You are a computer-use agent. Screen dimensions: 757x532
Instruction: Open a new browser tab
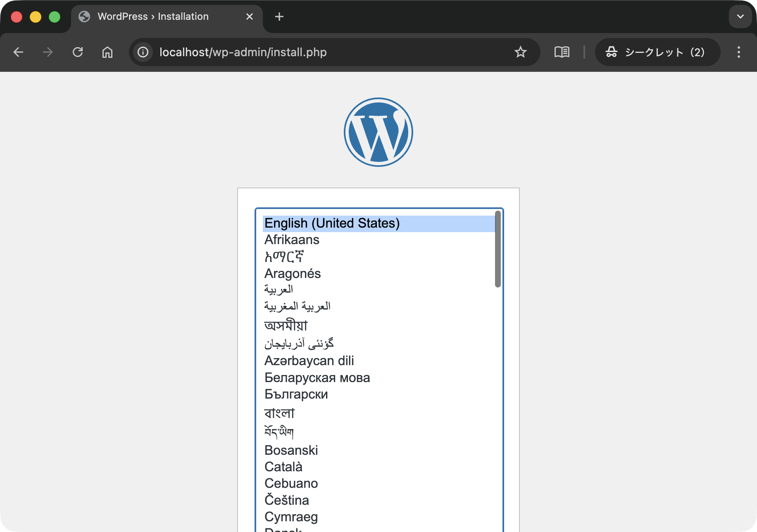[x=279, y=17]
